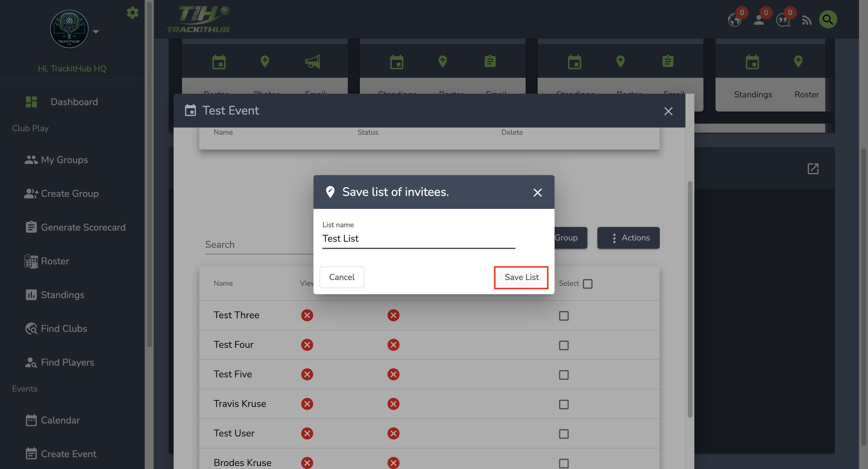Check the box for Test Five
The image size is (868, 469).
563,375
